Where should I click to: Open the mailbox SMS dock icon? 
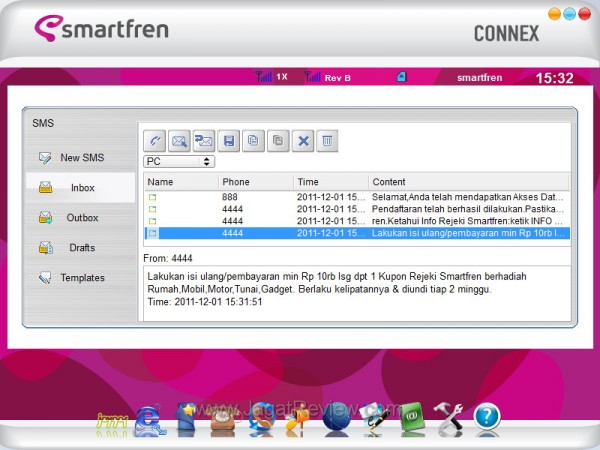point(298,419)
